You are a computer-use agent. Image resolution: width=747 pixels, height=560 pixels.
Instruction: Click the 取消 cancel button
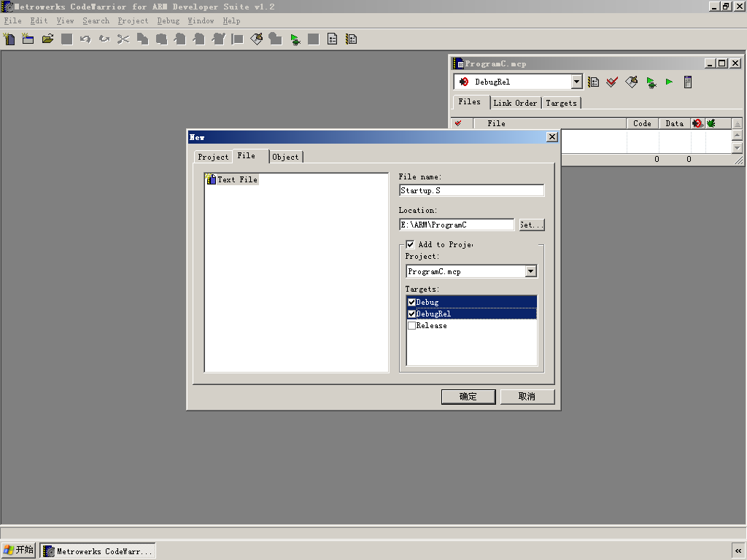527,397
